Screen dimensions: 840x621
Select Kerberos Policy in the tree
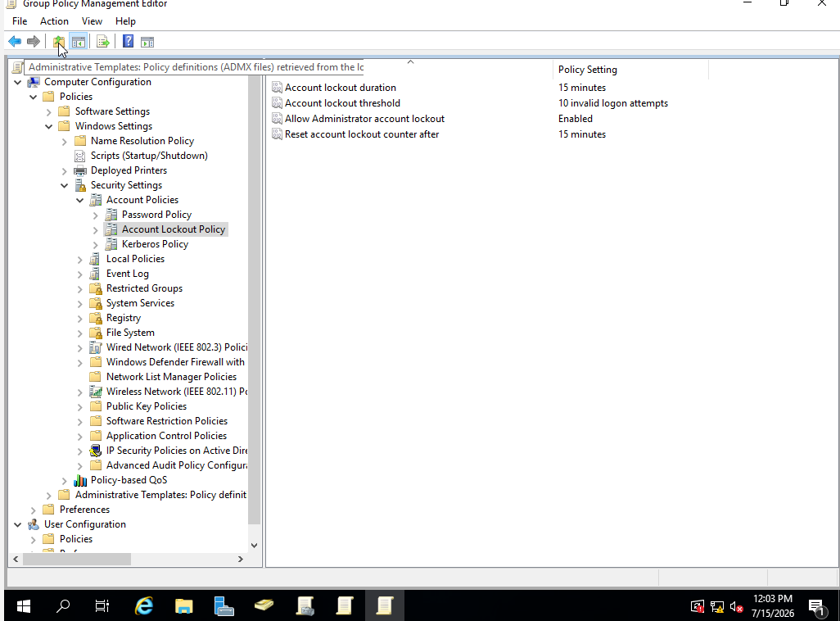pos(155,244)
